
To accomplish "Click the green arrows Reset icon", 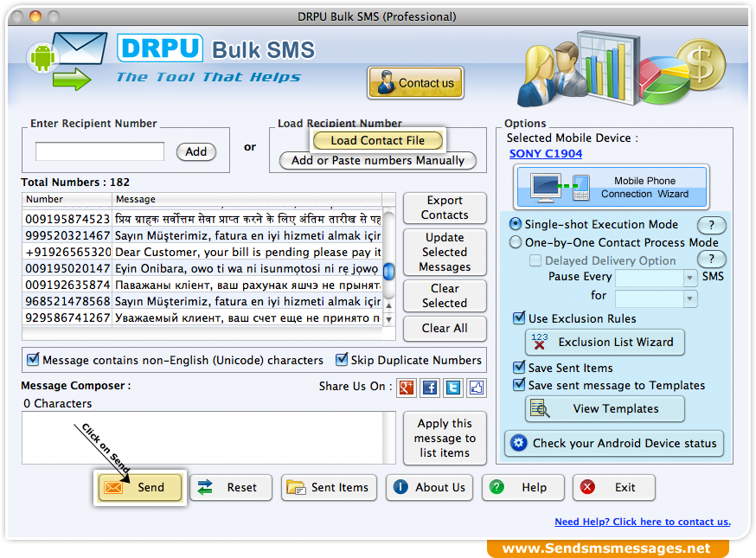I will click(205, 488).
